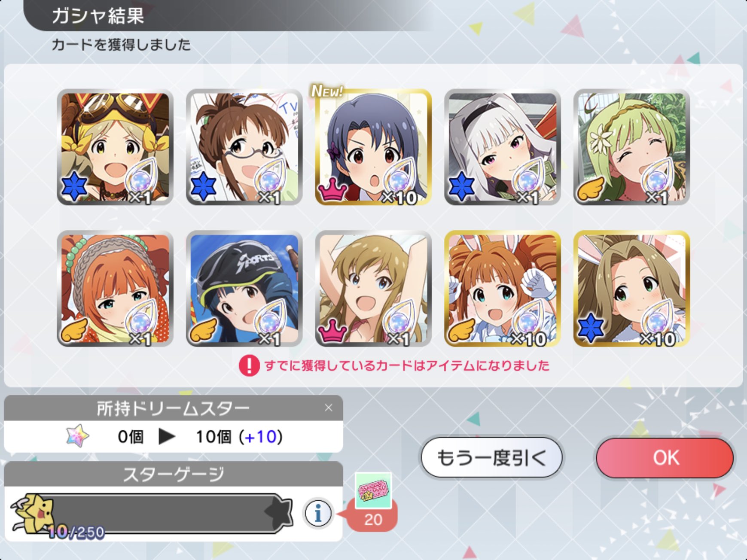Tap the yellow star mascot on gauge

tap(32, 513)
